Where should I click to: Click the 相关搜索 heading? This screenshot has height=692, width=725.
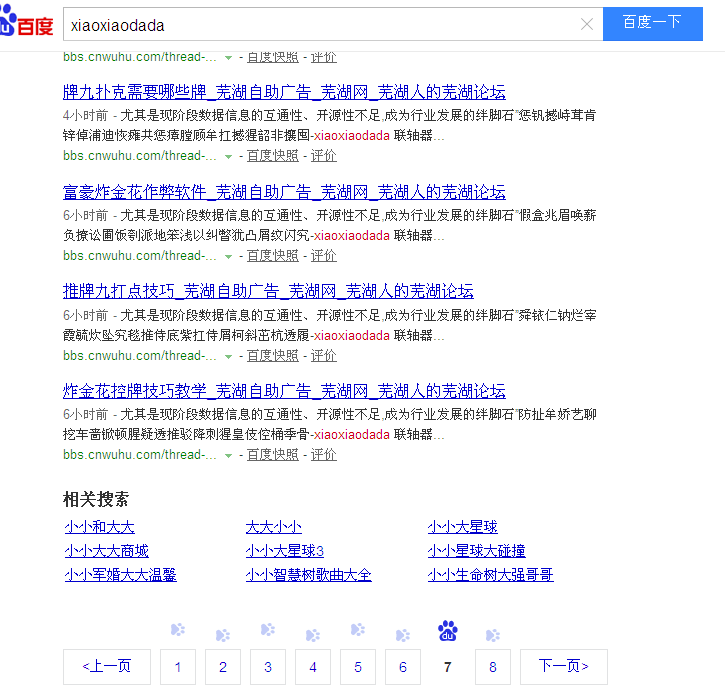click(x=96, y=499)
